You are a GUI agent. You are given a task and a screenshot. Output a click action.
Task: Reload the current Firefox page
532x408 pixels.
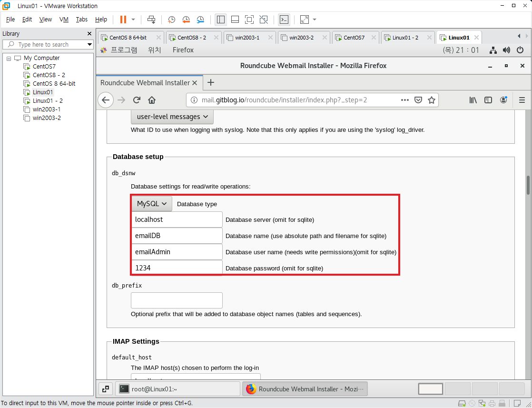[137, 100]
